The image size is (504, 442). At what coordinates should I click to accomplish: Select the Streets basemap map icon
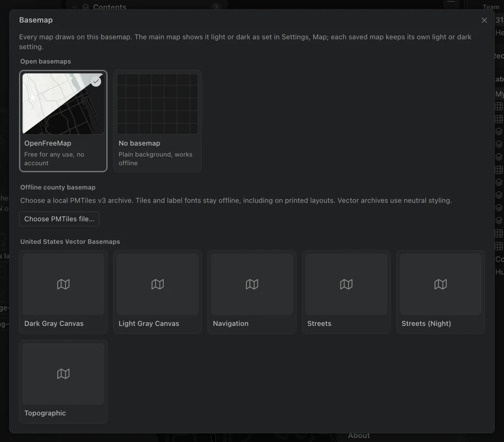346,284
